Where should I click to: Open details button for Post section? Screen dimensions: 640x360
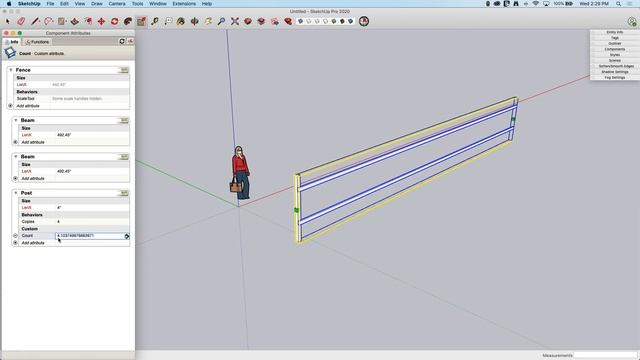[124, 193]
